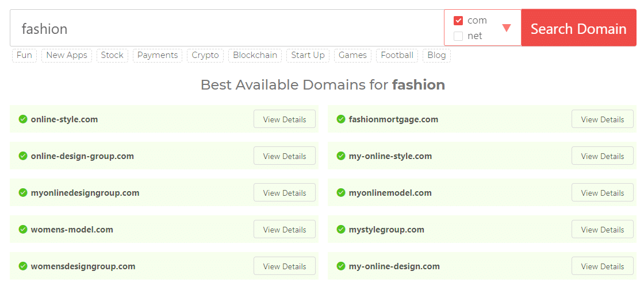Viewport: 644px width, 283px height.
Task: Click green checkmark icon beside online-style.com
Action: (23, 119)
